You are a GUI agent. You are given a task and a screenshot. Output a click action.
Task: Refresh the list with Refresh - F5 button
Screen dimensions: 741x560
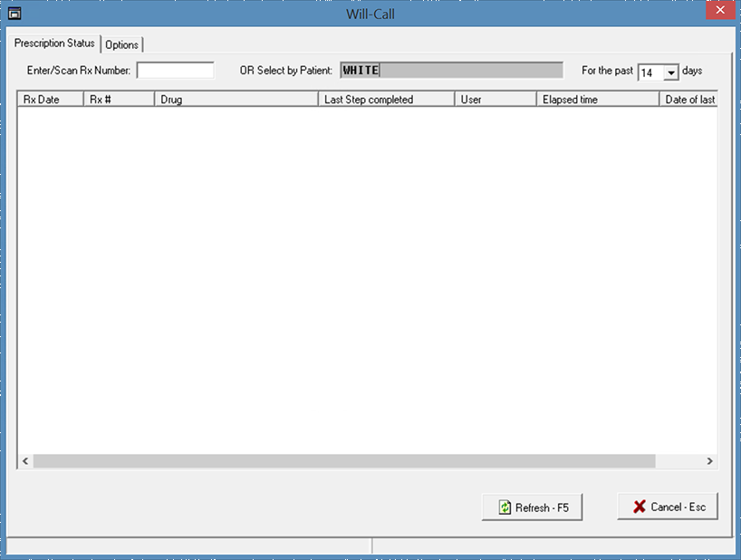[532, 507]
